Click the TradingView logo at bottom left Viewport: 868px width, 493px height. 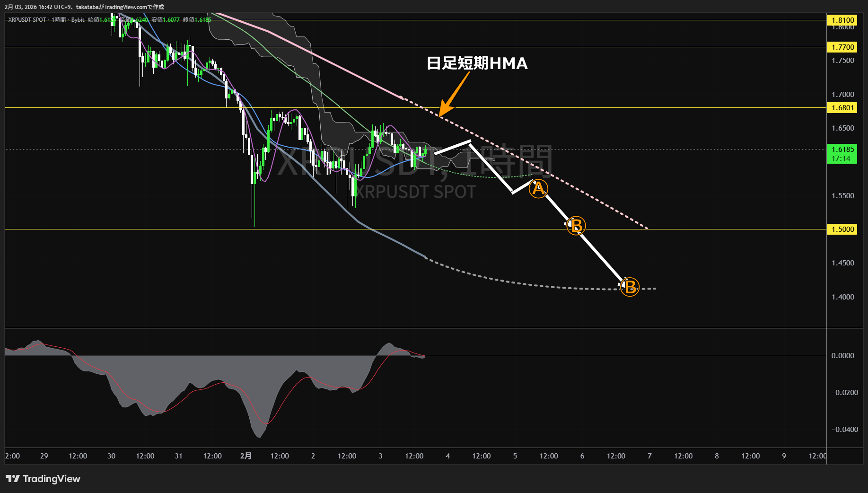point(43,479)
